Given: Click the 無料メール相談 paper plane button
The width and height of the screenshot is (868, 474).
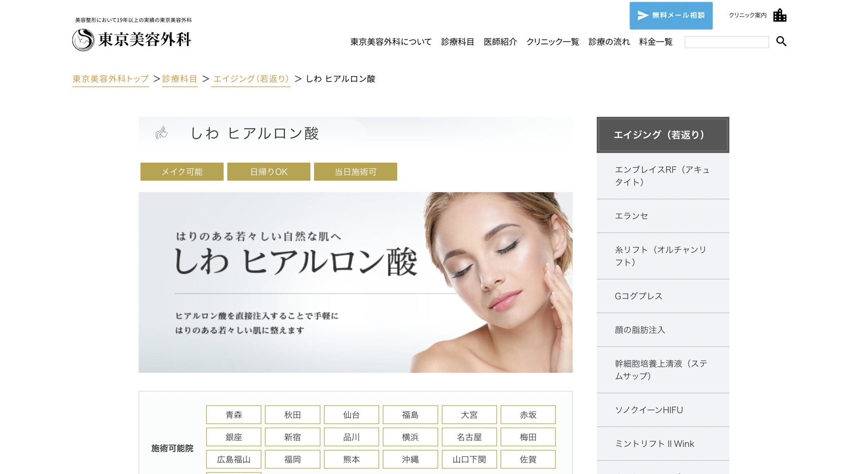Looking at the screenshot, I should [671, 16].
